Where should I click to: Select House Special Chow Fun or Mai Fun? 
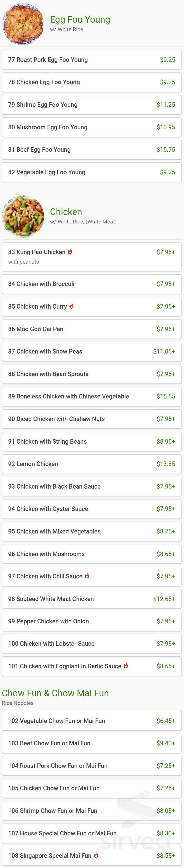pos(92,833)
